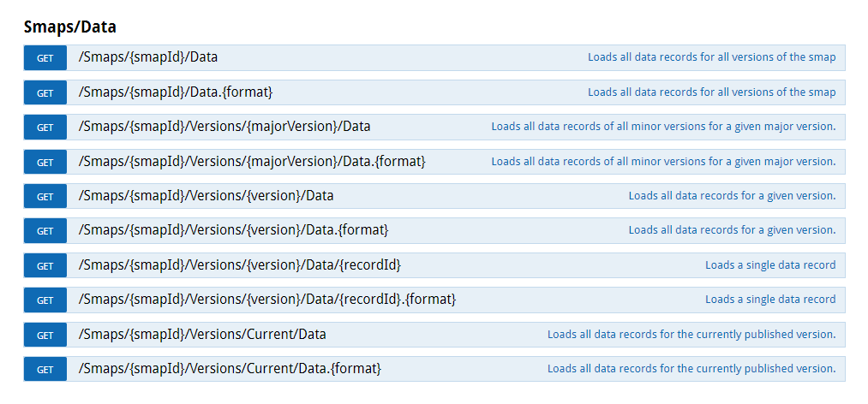This screenshot has height=404, width=868.
Task: Expand the Data/{recordId}.{format} endpoint path
Action: click(266, 300)
